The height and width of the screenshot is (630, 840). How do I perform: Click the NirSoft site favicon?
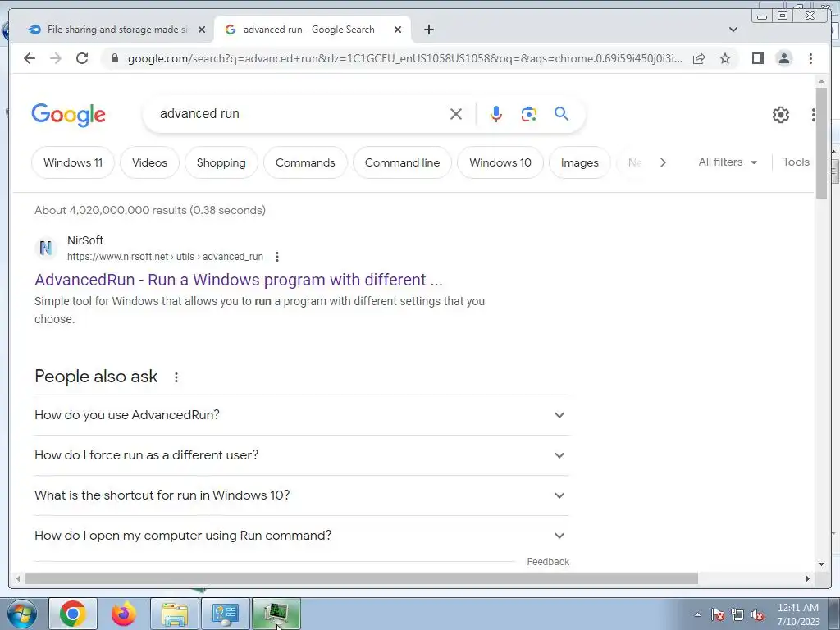[x=46, y=248]
